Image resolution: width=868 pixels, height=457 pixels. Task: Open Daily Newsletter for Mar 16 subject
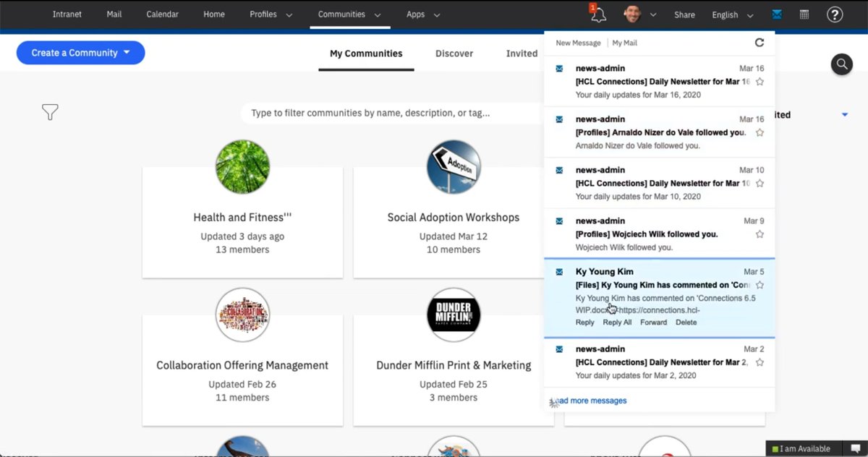point(663,82)
